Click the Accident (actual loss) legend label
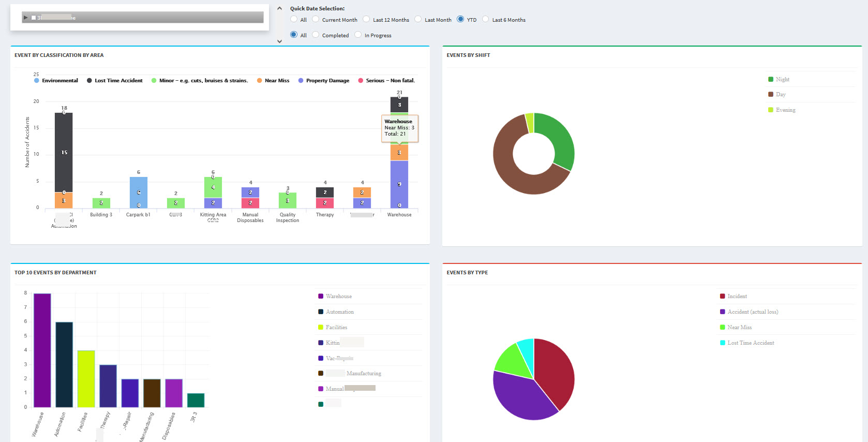Viewport: 868px width, 442px height. (x=753, y=312)
